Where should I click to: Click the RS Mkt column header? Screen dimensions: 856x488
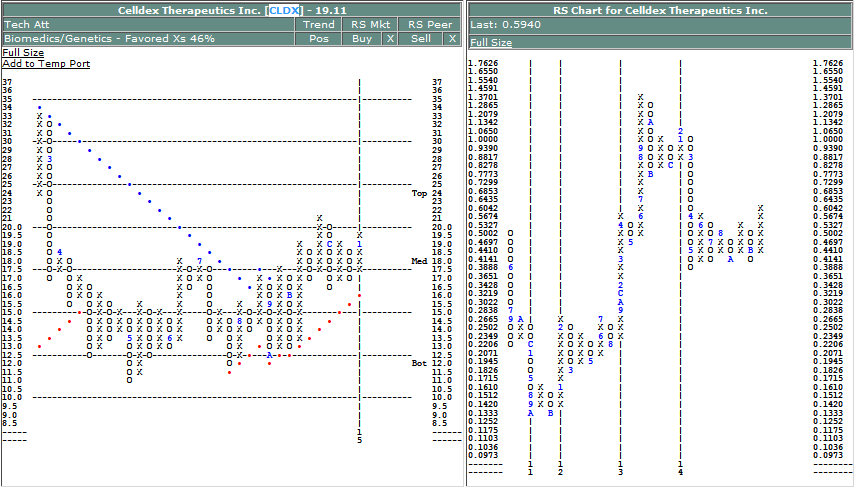click(371, 25)
